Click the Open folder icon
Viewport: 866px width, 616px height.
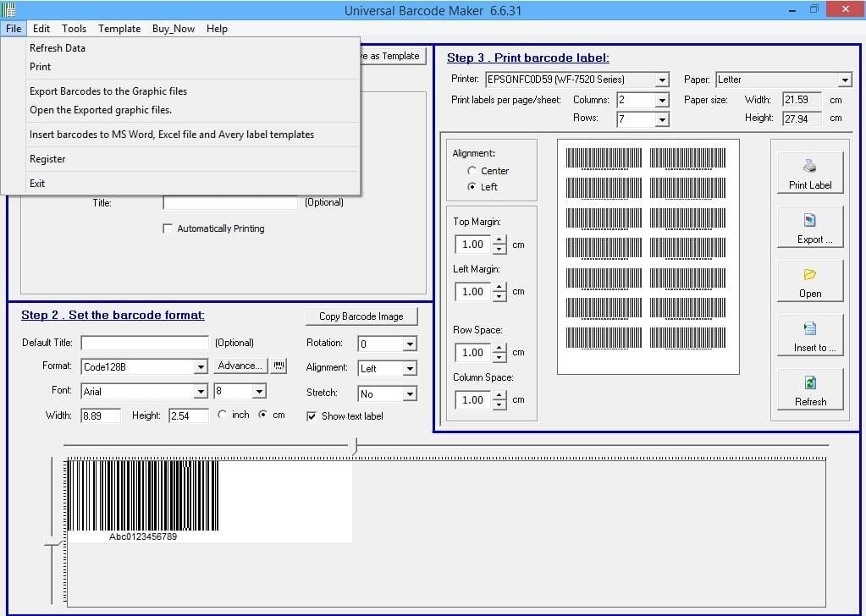pyautogui.click(x=809, y=274)
